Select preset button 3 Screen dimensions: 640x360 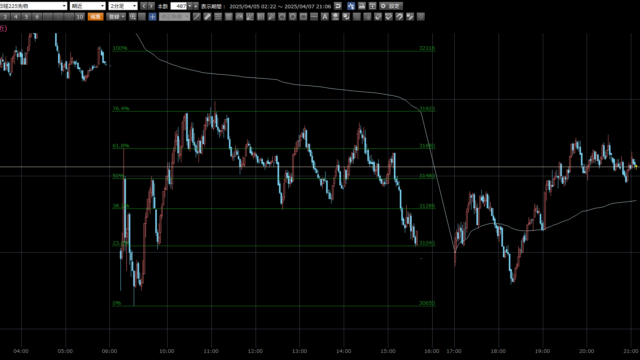point(5,17)
